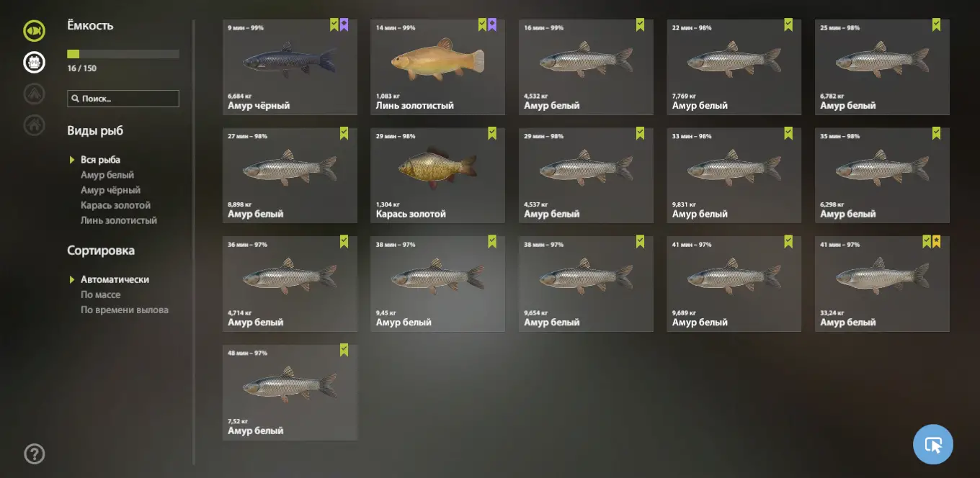Click the Поиск search field
The height and width of the screenshot is (478, 980).
123,99
